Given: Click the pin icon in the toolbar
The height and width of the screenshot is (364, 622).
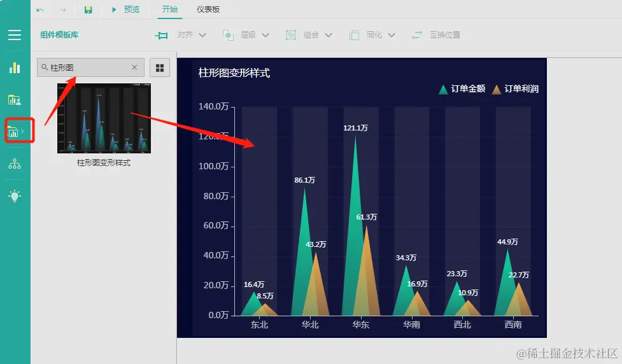Looking at the screenshot, I should [x=161, y=35].
